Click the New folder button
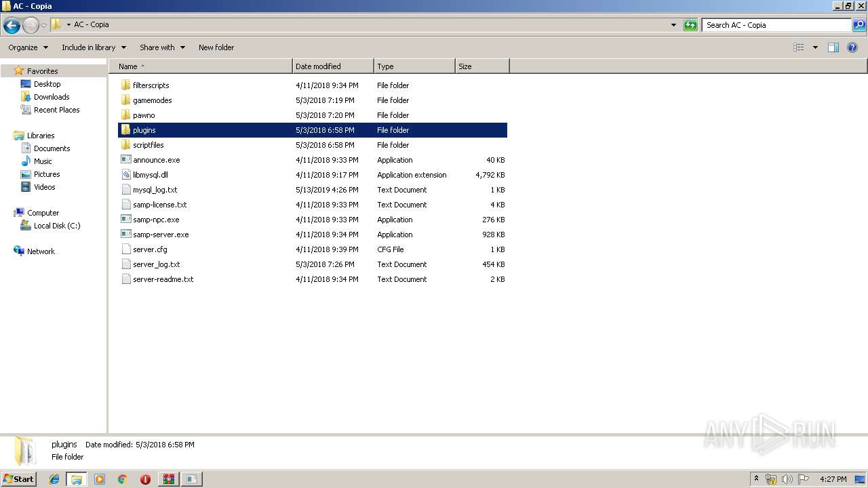The image size is (868, 488). click(x=216, y=47)
